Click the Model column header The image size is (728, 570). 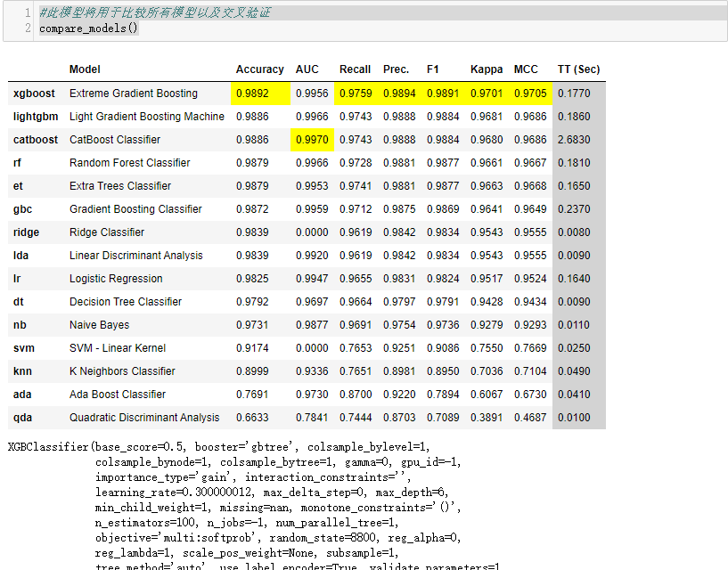[85, 69]
